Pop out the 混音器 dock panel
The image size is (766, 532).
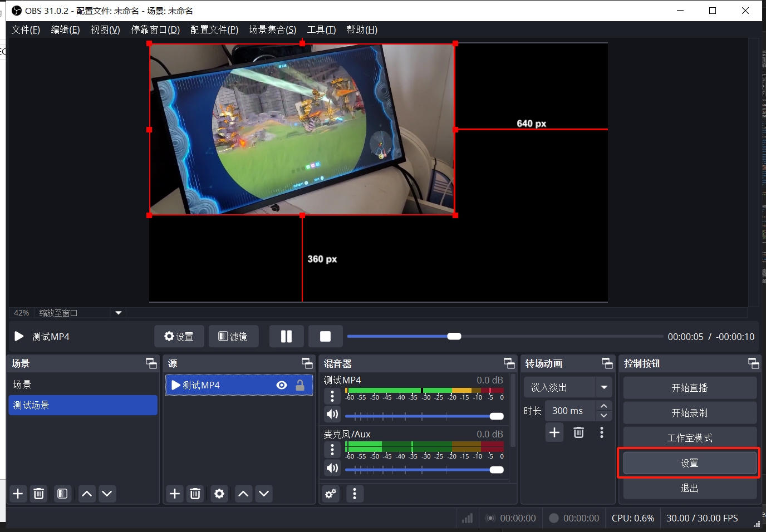509,363
